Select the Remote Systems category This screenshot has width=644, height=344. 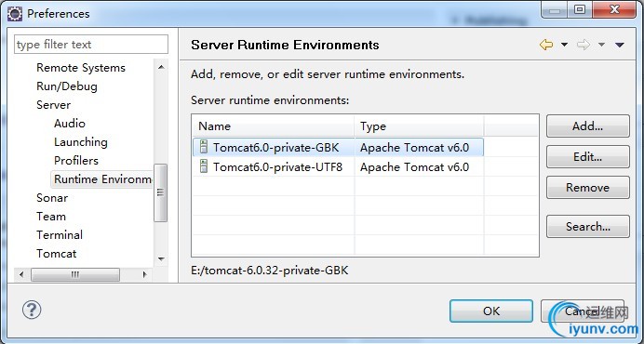pyautogui.click(x=81, y=68)
